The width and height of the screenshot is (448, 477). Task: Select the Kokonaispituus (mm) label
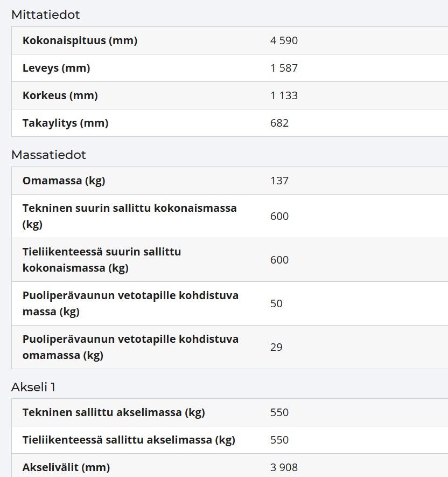coord(80,40)
